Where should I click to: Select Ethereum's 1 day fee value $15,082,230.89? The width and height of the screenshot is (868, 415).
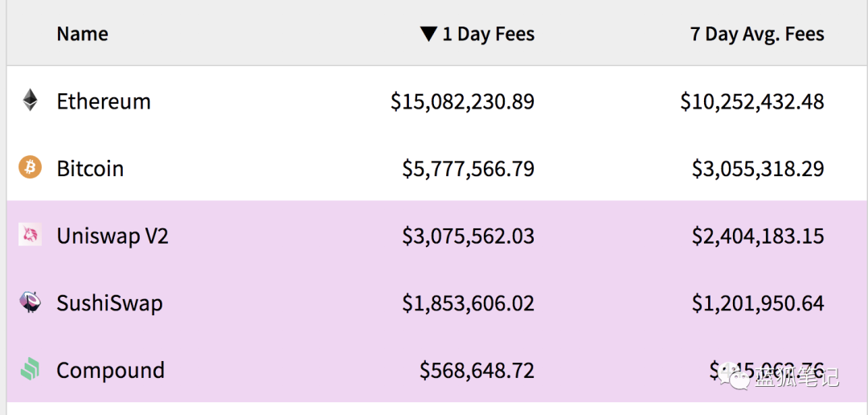(x=462, y=101)
